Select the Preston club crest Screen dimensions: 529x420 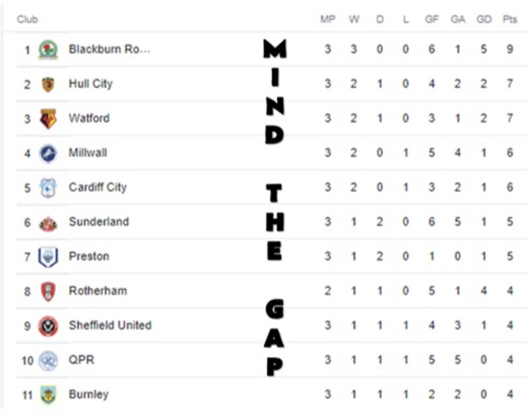coord(48,257)
